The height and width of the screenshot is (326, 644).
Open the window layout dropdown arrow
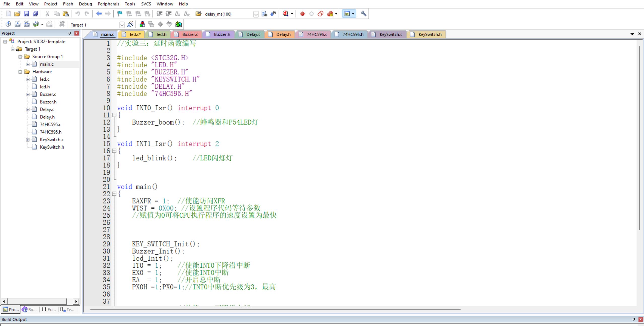pyautogui.click(x=353, y=14)
